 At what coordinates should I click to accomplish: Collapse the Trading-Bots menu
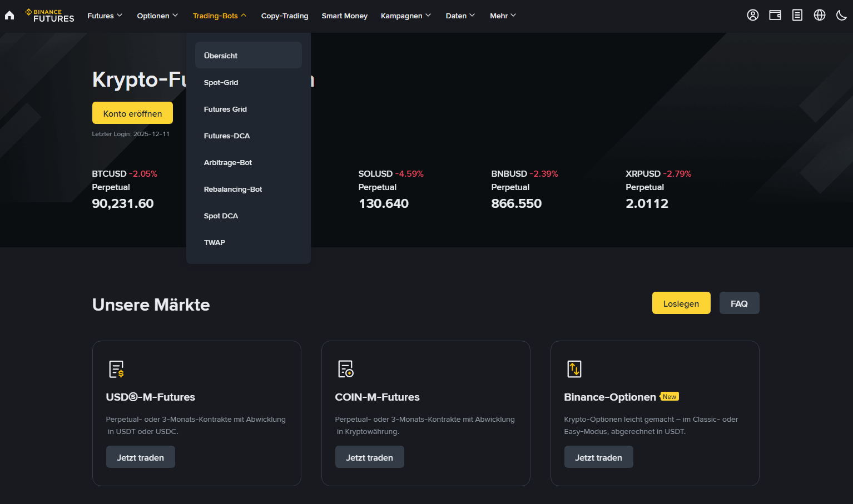pyautogui.click(x=220, y=16)
